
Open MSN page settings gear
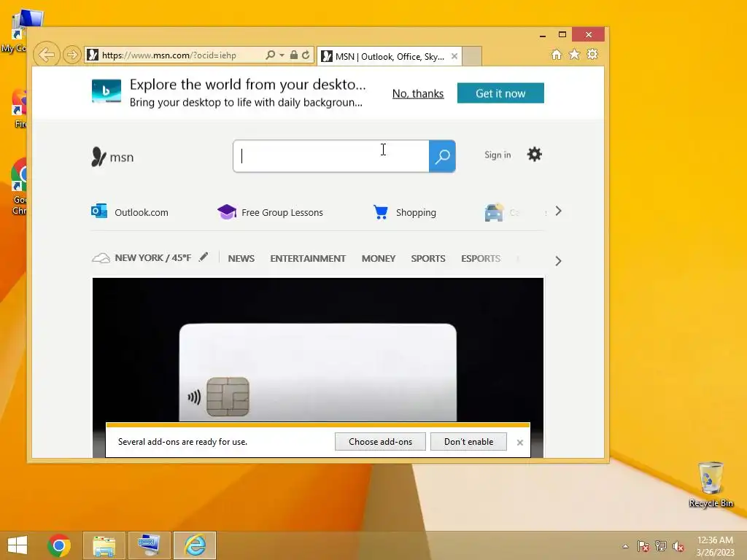(x=535, y=155)
